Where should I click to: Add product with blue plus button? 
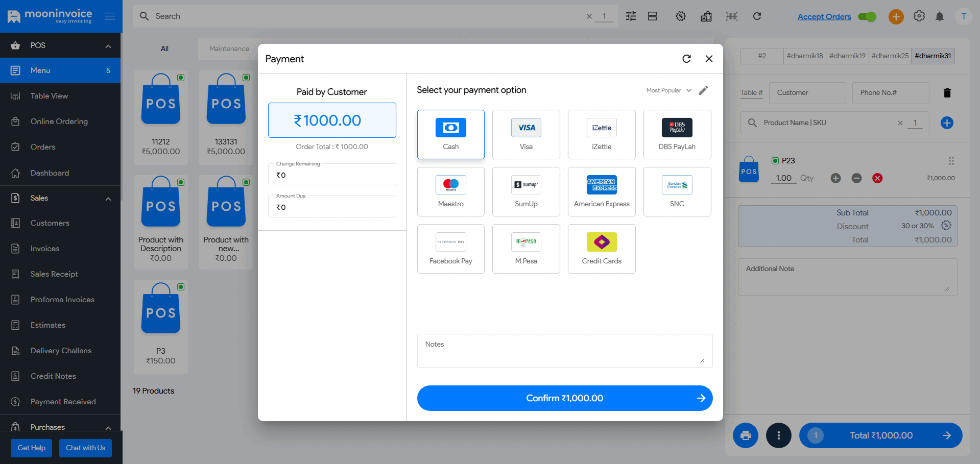(x=947, y=123)
